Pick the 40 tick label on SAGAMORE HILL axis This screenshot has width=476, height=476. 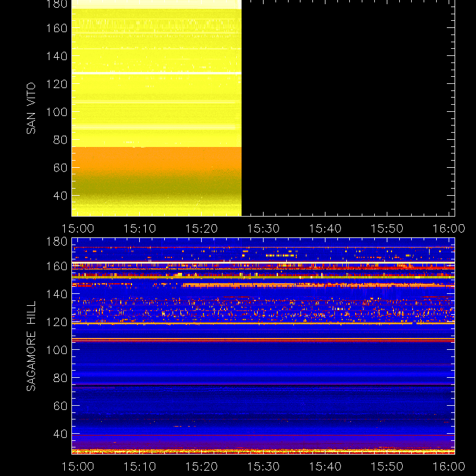point(60,434)
